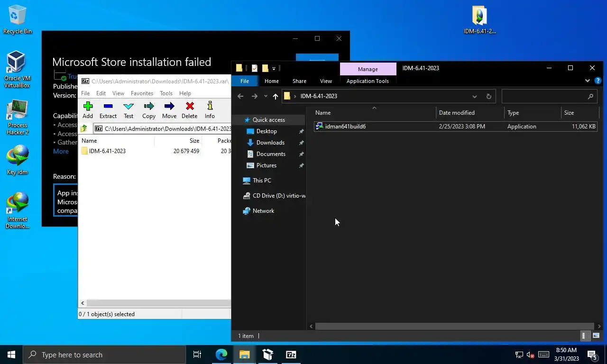
Task: Select the idman641build6 application file
Action: pyautogui.click(x=455, y=127)
